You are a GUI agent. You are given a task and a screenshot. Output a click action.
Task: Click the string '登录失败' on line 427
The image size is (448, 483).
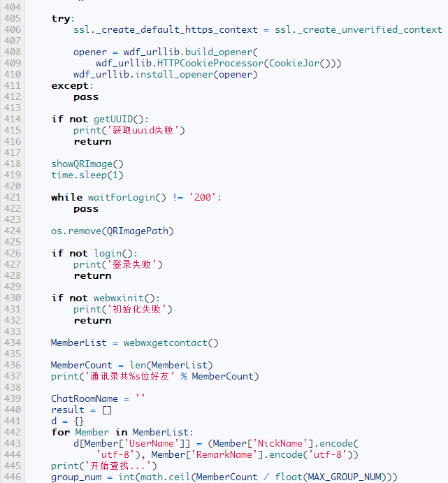tap(132, 264)
